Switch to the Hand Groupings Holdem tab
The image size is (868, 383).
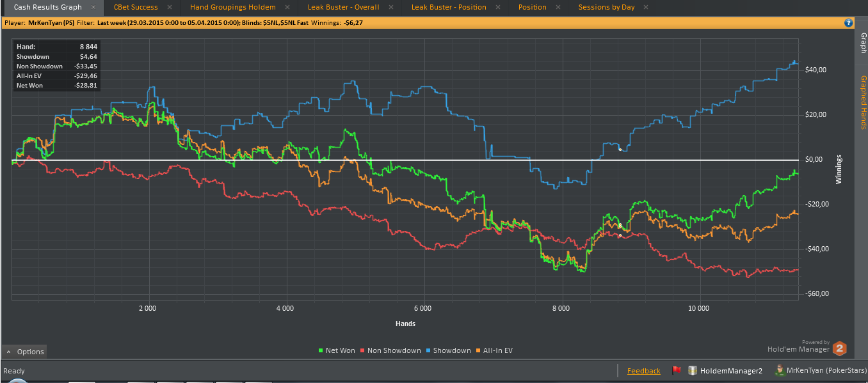tap(233, 7)
